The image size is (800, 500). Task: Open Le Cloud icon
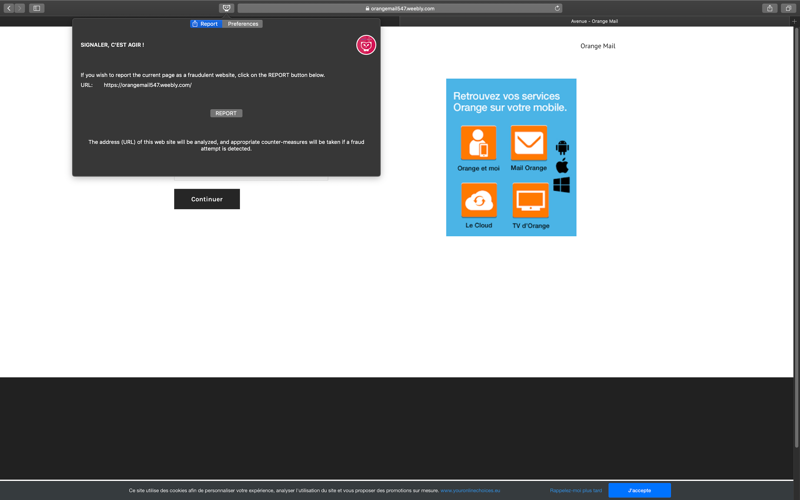pos(479,200)
